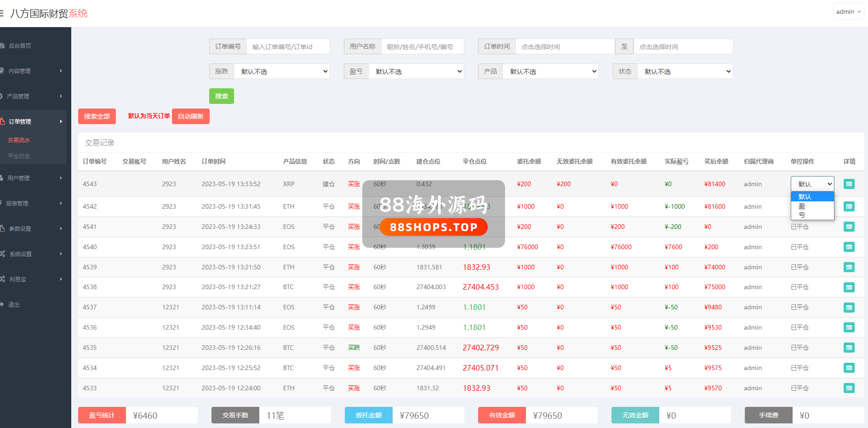The height and width of the screenshot is (428, 868).
Task: Click details icon for order 4540
Action: [849, 247]
